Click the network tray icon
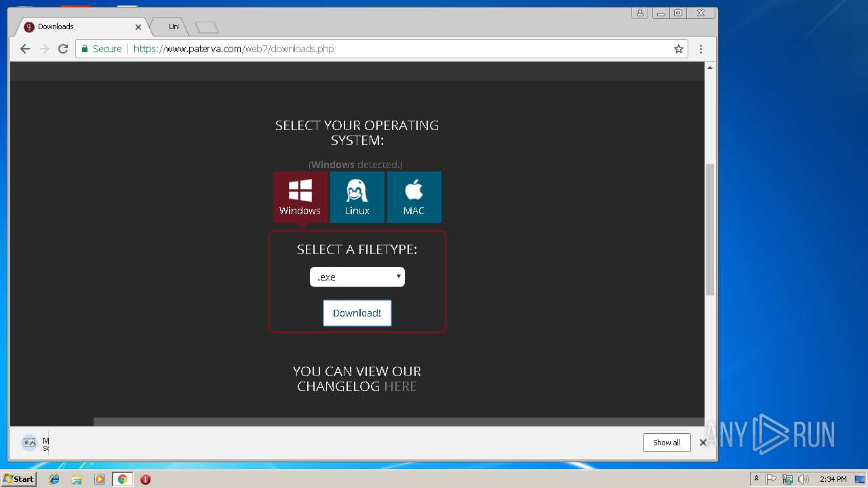This screenshot has width=868, height=488. coord(787,479)
